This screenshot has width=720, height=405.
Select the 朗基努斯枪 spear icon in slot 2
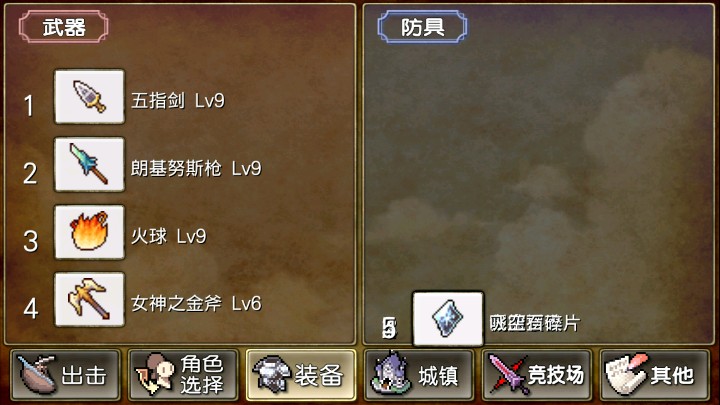click(x=90, y=164)
